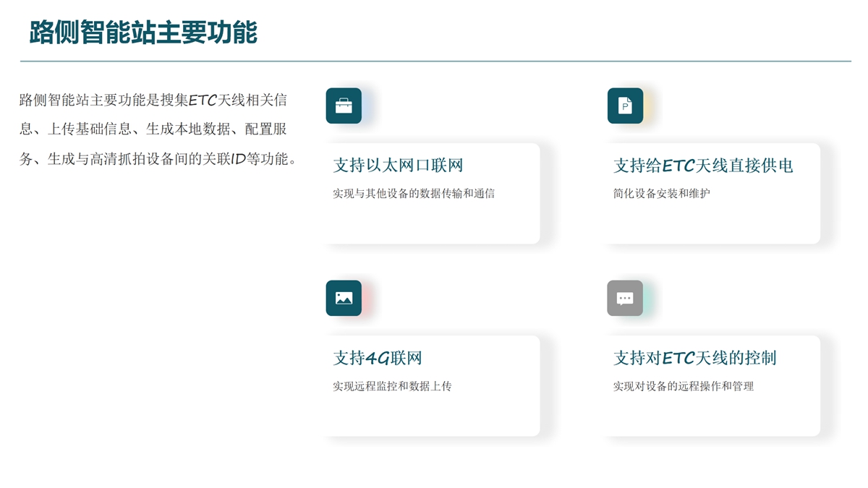The height and width of the screenshot is (488, 868).
Task: Click the heading 支持4G联网
Action: click(377, 358)
